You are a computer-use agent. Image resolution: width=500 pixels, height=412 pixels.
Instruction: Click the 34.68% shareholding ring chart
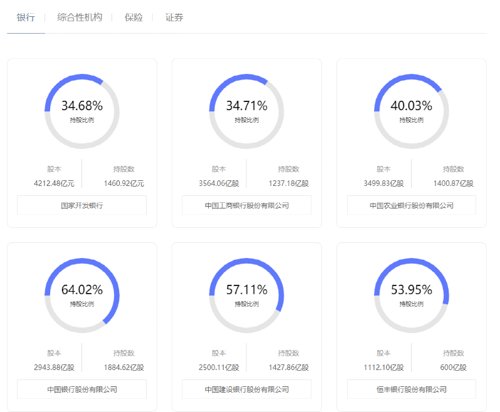coord(82,111)
